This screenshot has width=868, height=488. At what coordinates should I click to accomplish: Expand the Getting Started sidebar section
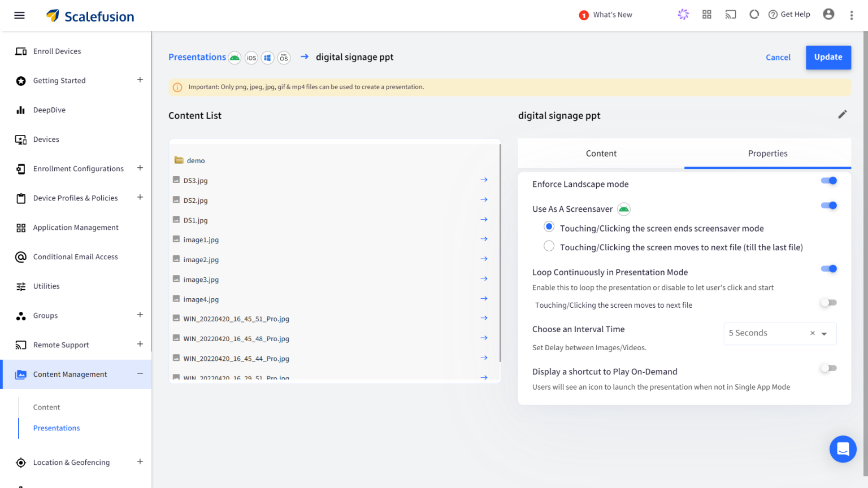tap(140, 80)
